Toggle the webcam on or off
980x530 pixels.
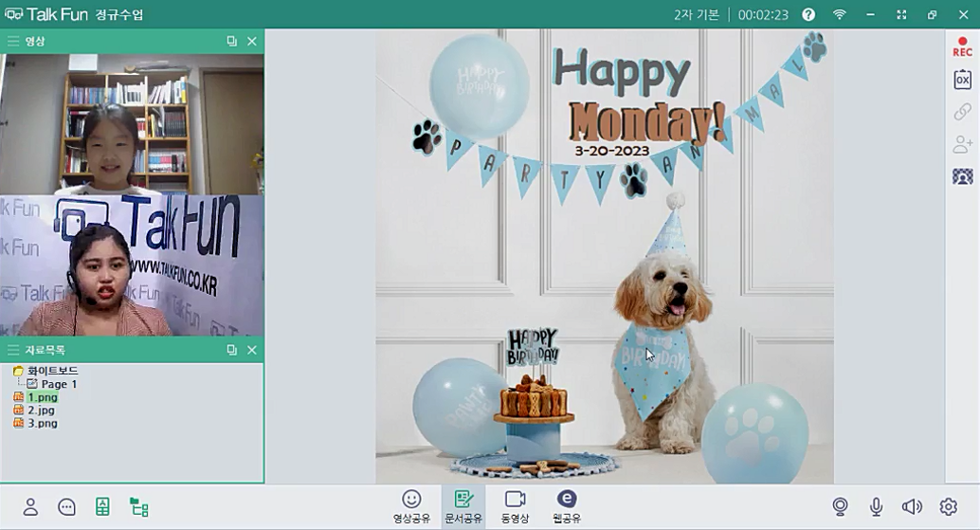pyautogui.click(x=840, y=506)
